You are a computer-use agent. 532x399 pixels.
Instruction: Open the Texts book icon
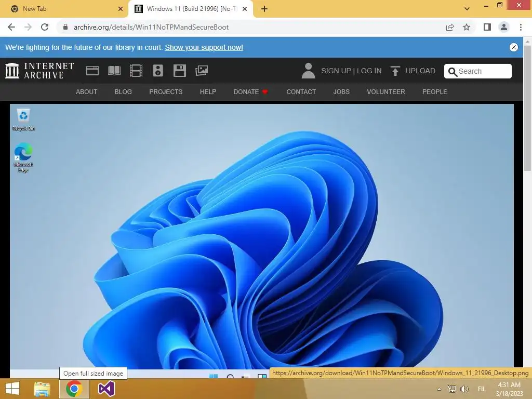(x=114, y=71)
